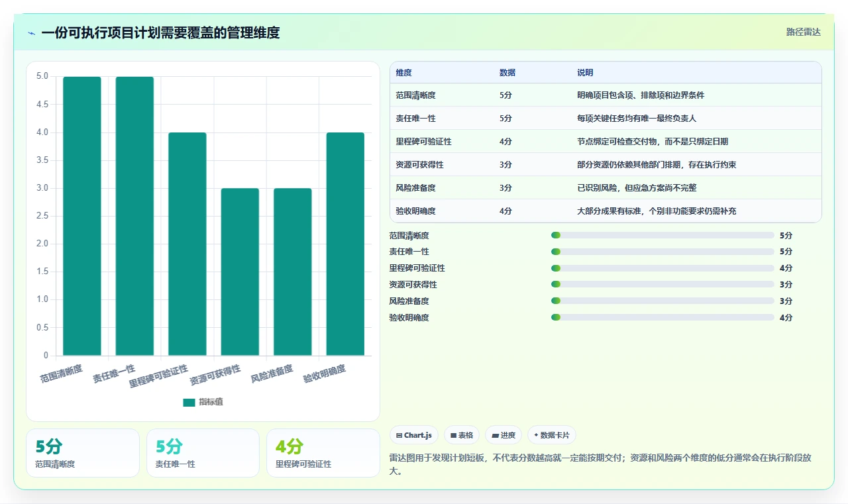The height and width of the screenshot is (504, 848).
Task: Select the 风险准备度 bar in the chart
Action: pyautogui.click(x=293, y=272)
